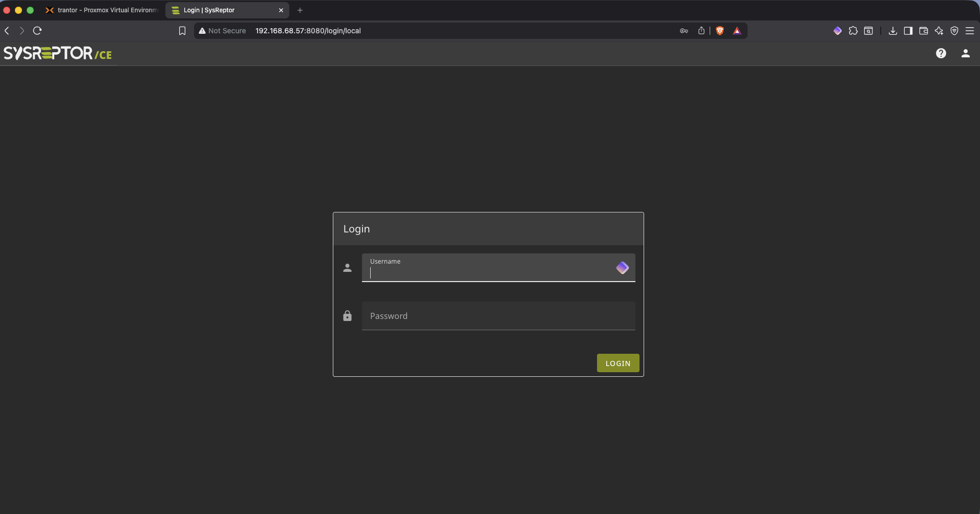
Task: Switch to the Proxmox trantor tab
Action: point(102,10)
